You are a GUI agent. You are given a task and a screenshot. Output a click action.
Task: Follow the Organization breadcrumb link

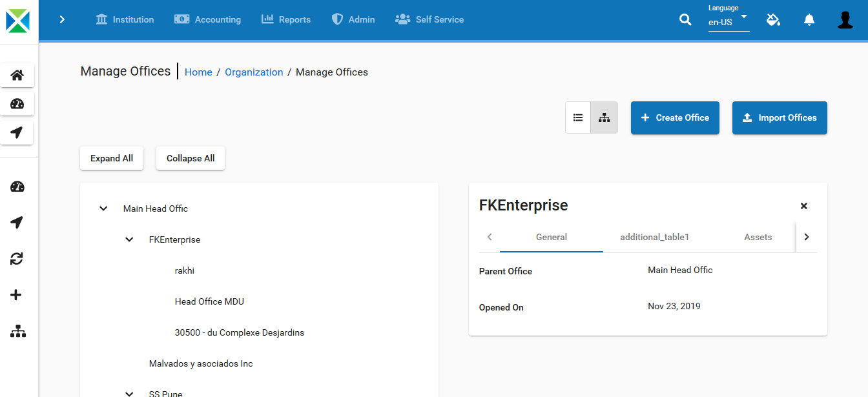pos(254,72)
